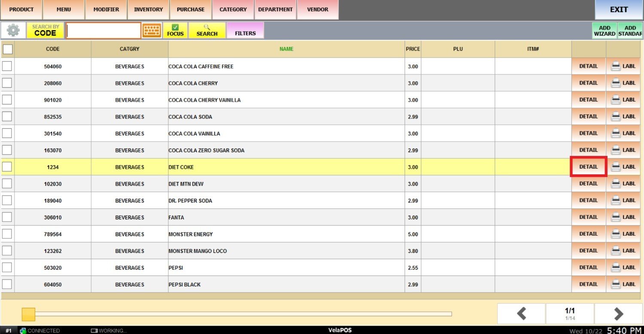The image size is (644, 334).
Task: Click the ADD WIZARD button
Action: (605, 31)
